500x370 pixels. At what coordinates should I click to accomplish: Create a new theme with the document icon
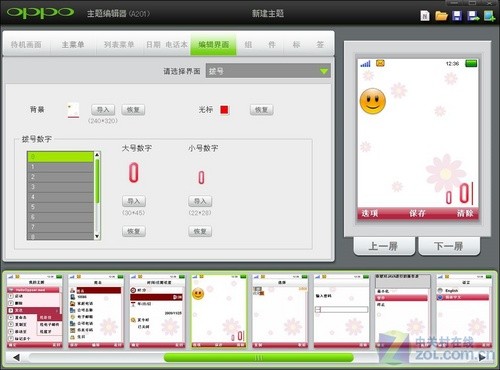(x=425, y=15)
